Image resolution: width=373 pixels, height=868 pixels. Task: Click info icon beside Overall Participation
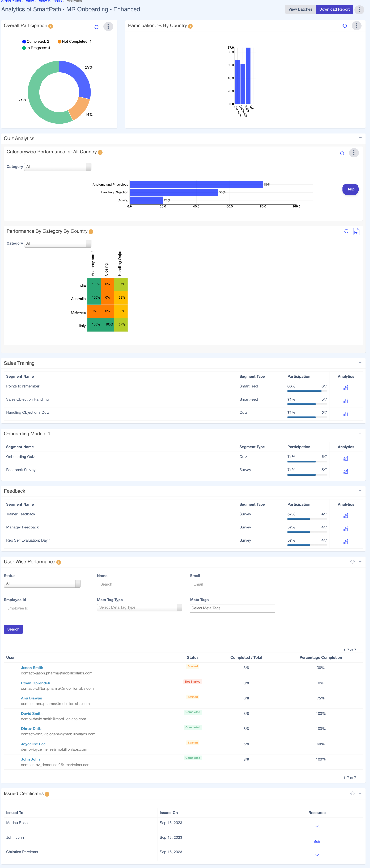[51, 26]
